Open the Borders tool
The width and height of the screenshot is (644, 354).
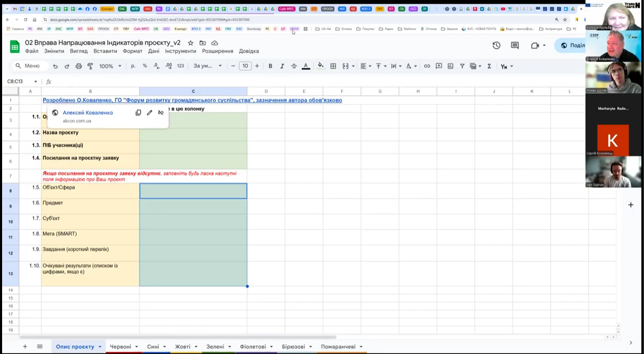click(x=333, y=66)
